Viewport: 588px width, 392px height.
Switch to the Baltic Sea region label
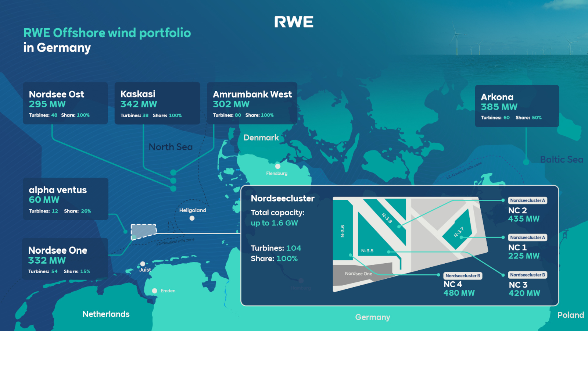pos(562,159)
